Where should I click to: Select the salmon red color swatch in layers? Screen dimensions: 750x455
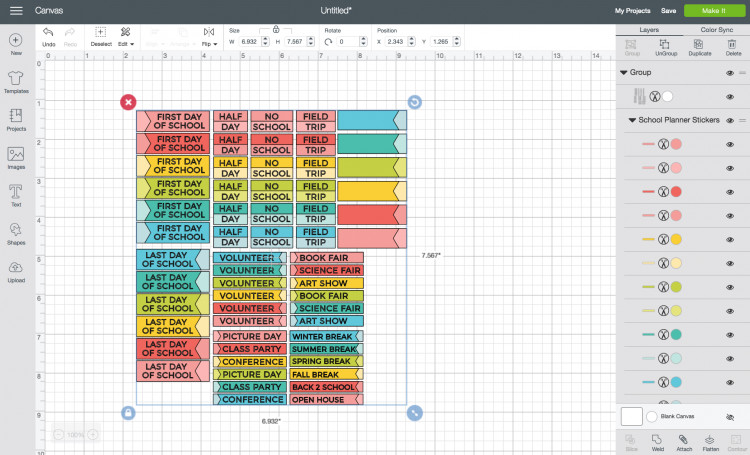click(x=676, y=192)
